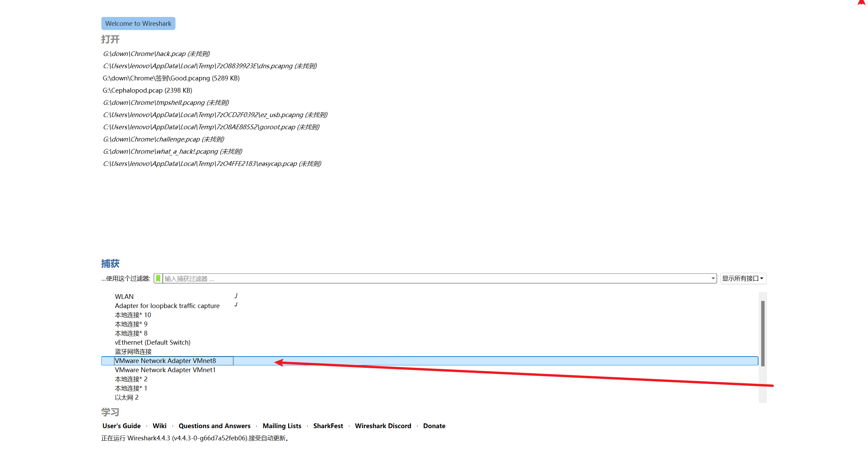The width and height of the screenshot is (868, 459).
Task: Open recent file challenge.pcap
Action: coord(164,139)
